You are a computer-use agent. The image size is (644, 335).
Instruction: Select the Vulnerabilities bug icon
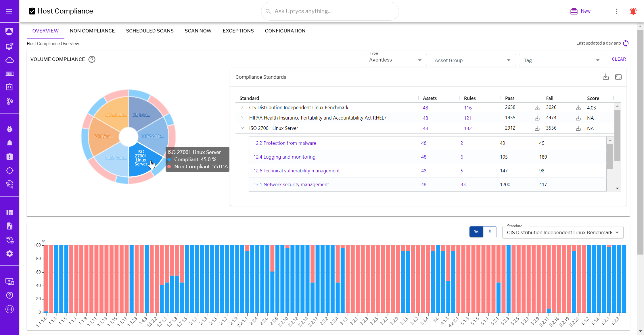pyautogui.click(x=10, y=129)
